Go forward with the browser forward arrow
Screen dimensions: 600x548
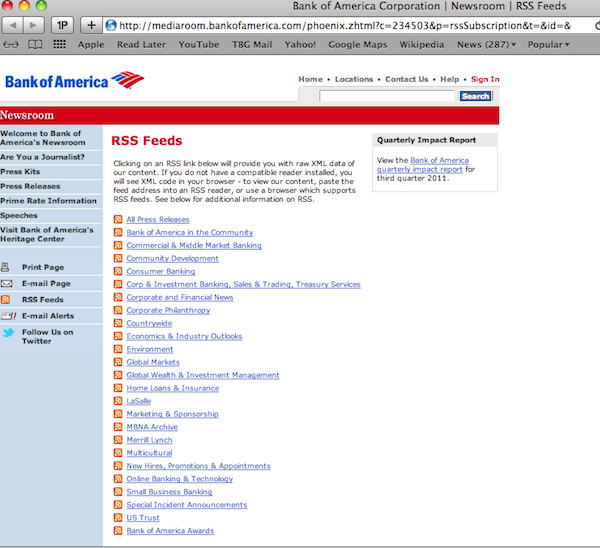pyautogui.click(x=34, y=26)
